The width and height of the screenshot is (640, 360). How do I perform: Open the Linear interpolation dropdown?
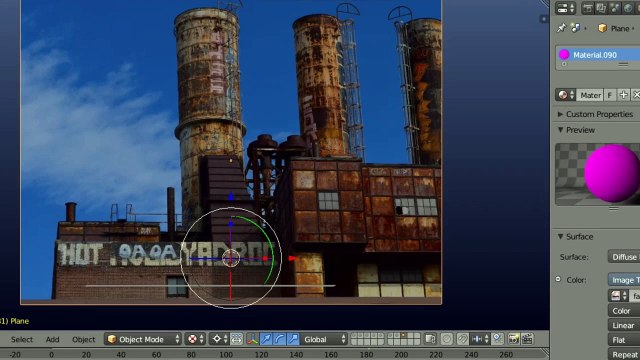point(624,325)
